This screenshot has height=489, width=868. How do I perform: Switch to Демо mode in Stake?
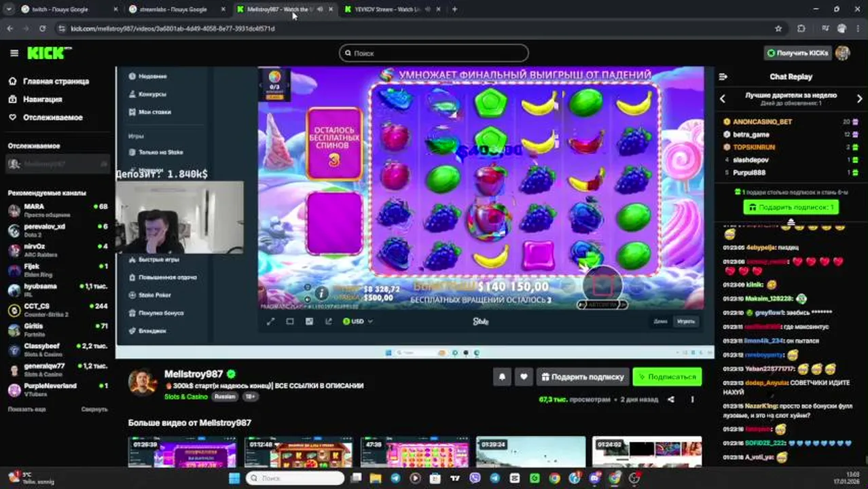(x=660, y=321)
